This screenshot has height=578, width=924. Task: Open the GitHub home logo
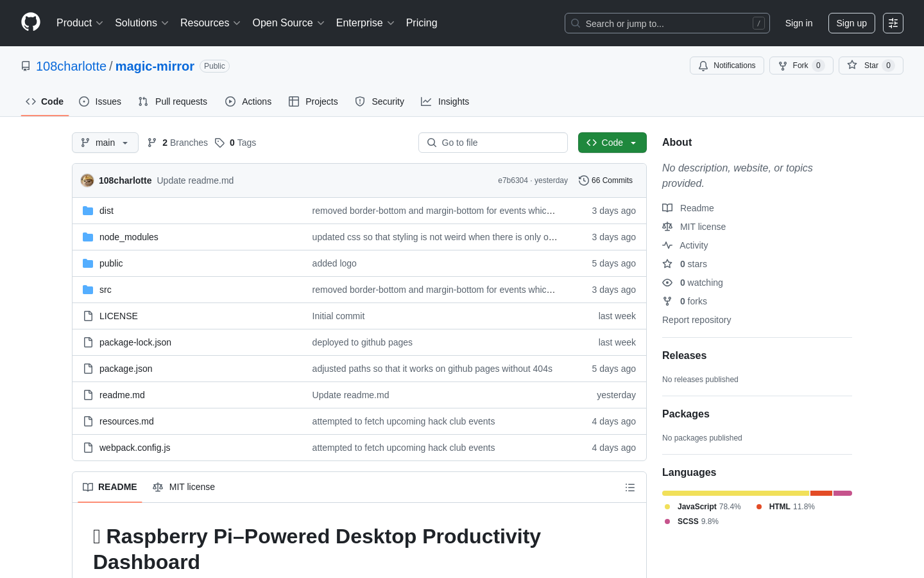click(x=31, y=22)
